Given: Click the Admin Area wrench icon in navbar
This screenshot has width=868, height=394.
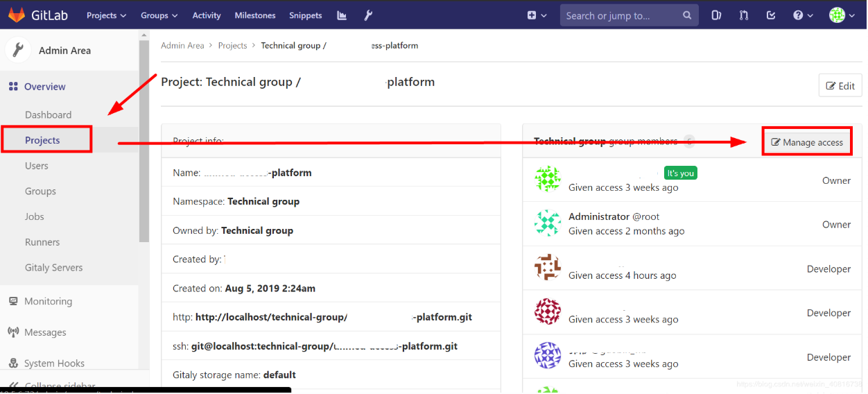Looking at the screenshot, I should click(x=369, y=15).
